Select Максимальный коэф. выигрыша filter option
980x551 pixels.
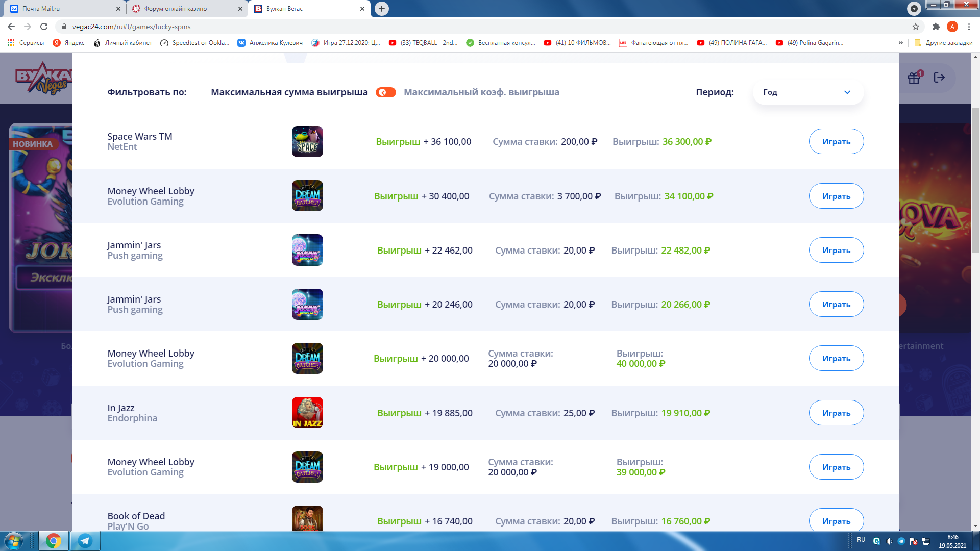pyautogui.click(x=481, y=92)
